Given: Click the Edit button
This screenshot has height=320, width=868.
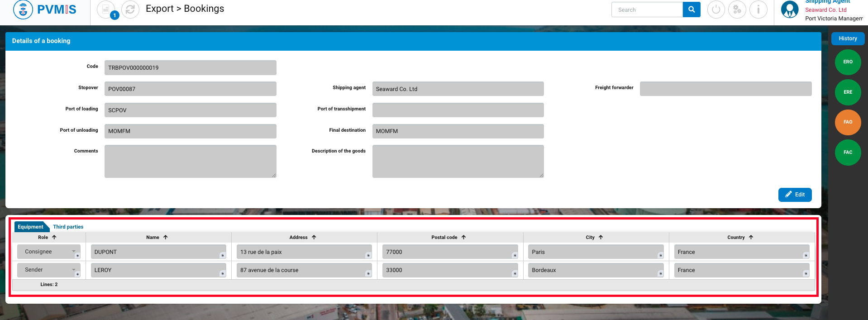Looking at the screenshot, I should coord(795,195).
